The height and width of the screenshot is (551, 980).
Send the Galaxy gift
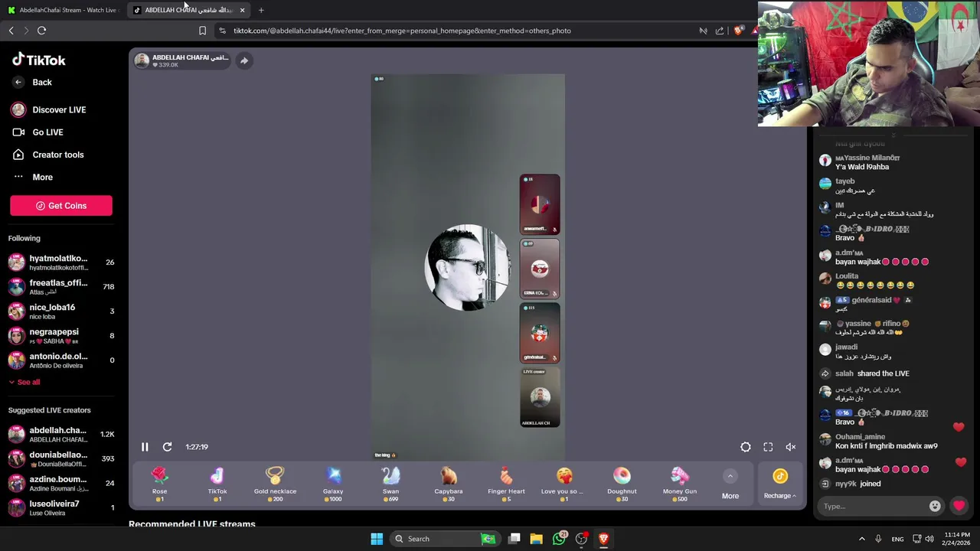tap(333, 484)
